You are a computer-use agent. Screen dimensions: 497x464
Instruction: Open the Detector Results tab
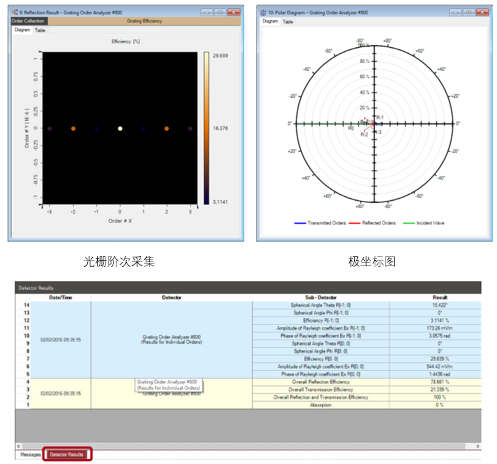click(x=67, y=454)
